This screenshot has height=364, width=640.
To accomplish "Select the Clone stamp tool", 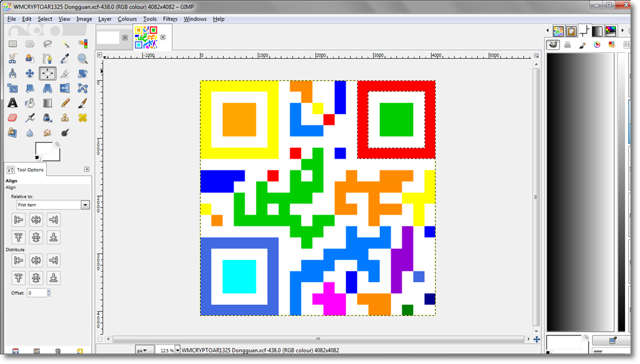I will (65, 118).
